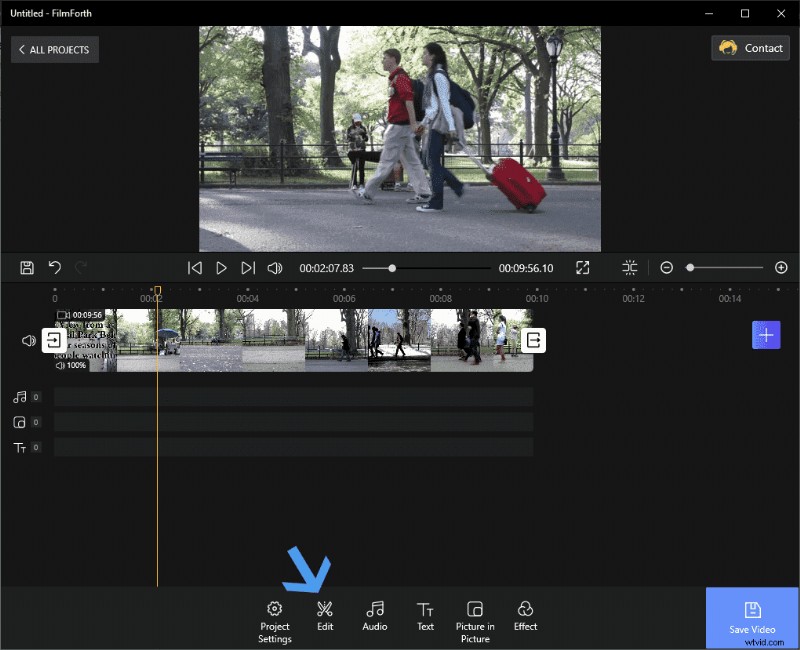Open the Text tool
Screen dimensions: 800x650
pyautogui.click(x=425, y=612)
